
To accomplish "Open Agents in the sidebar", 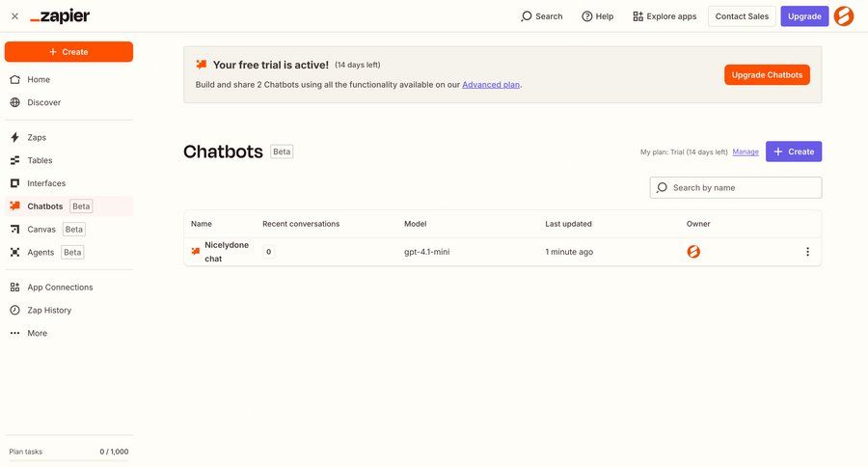I will pyautogui.click(x=68, y=252).
